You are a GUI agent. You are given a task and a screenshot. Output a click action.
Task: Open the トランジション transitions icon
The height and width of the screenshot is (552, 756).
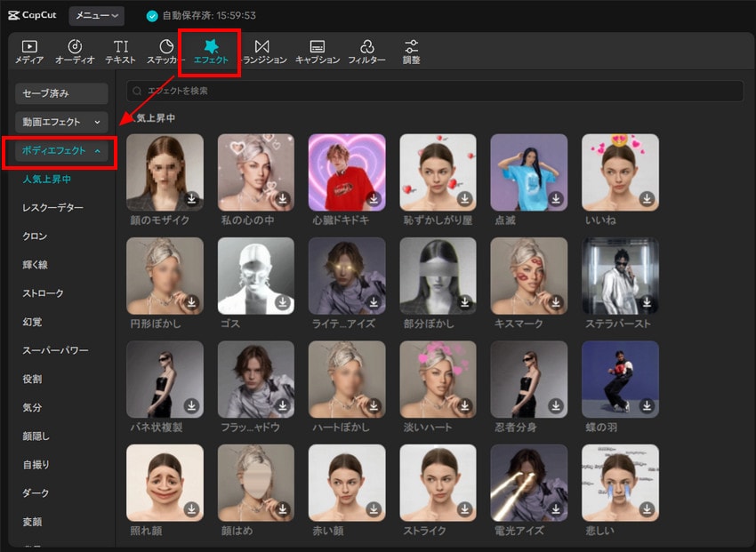262,46
